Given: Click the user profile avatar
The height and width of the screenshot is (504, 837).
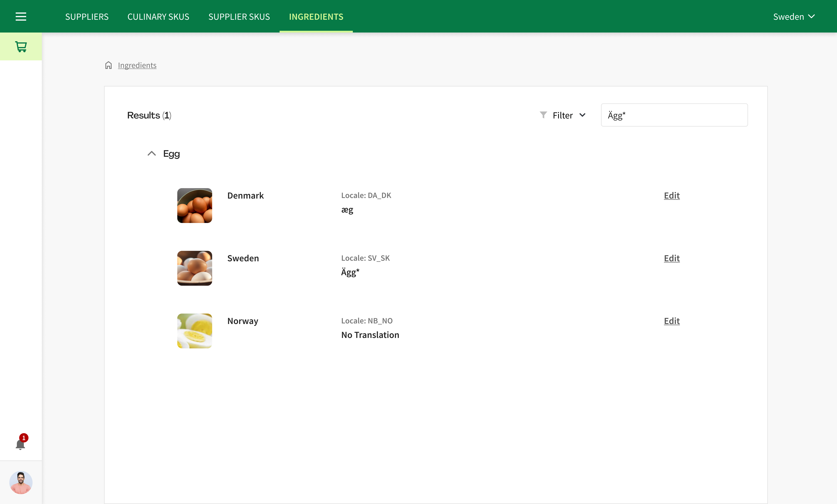Looking at the screenshot, I should point(21,482).
